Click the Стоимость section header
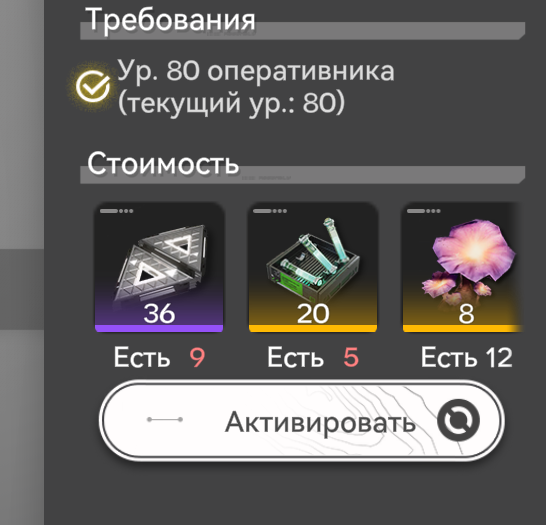This screenshot has width=546, height=525. [x=163, y=164]
